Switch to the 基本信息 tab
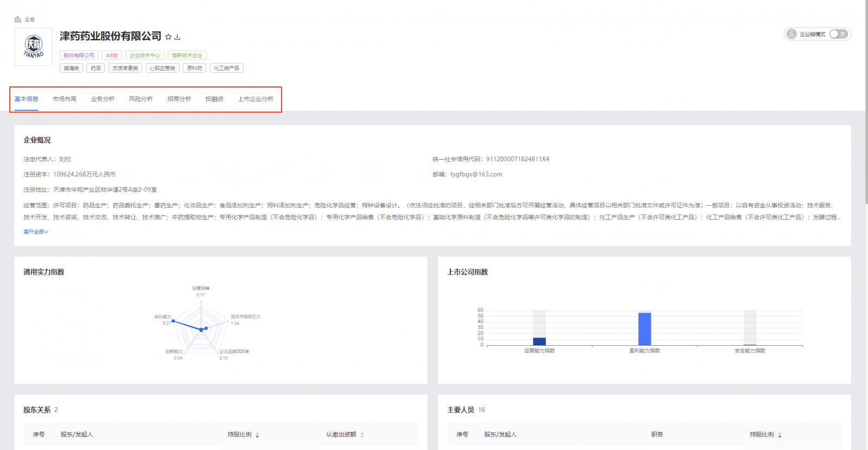The image size is (868, 450). 27,99
